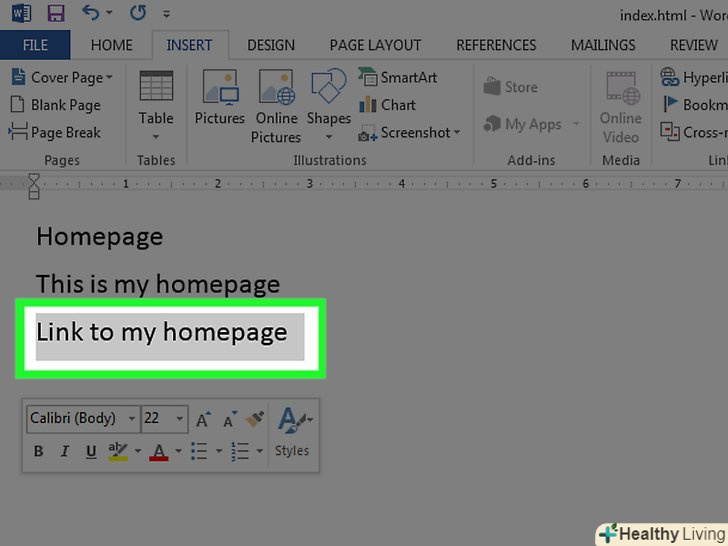728x546 pixels.
Task: Expand the My Apps dropdown arrow
Action: click(x=576, y=124)
